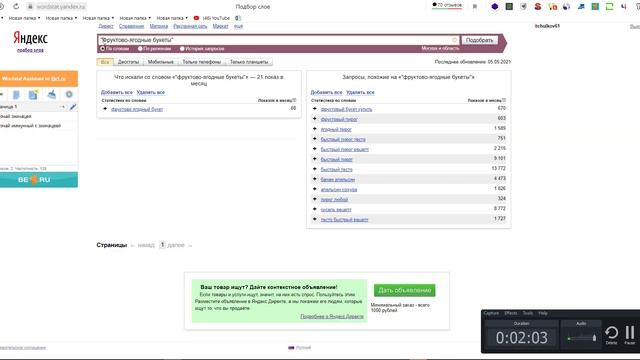Image resolution: width=640 pixels, height=360 pixels.
Task: Click plus icon beside query with 2 215 impressions
Action: coord(315,149)
